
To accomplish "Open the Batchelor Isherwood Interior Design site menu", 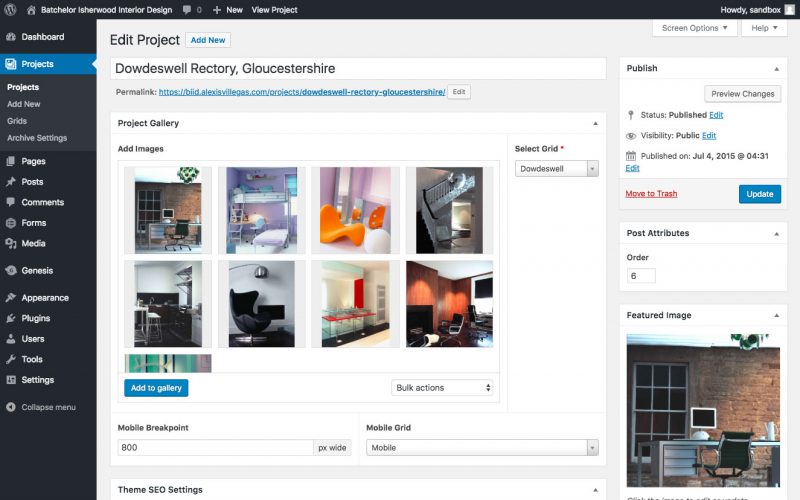I will pyautogui.click(x=106, y=10).
